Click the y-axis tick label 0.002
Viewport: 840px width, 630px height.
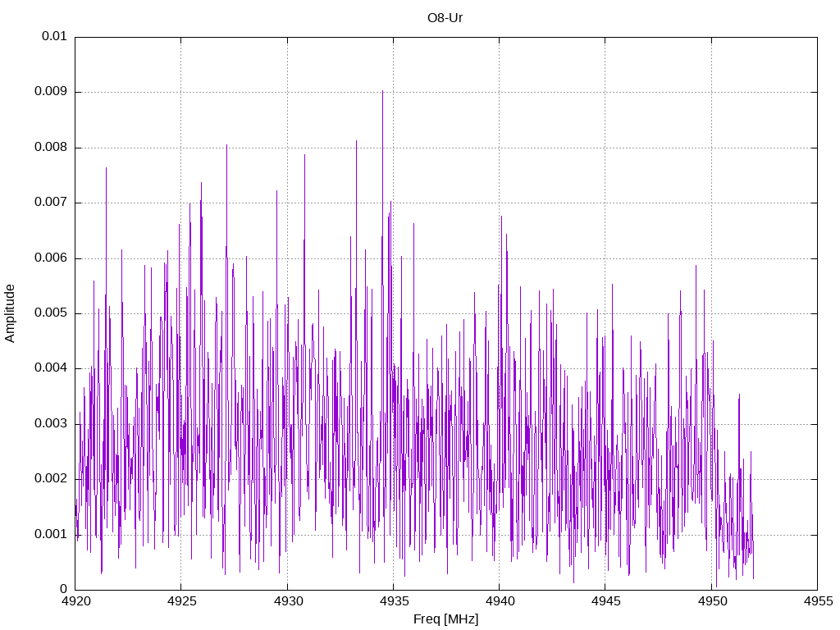point(51,479)
